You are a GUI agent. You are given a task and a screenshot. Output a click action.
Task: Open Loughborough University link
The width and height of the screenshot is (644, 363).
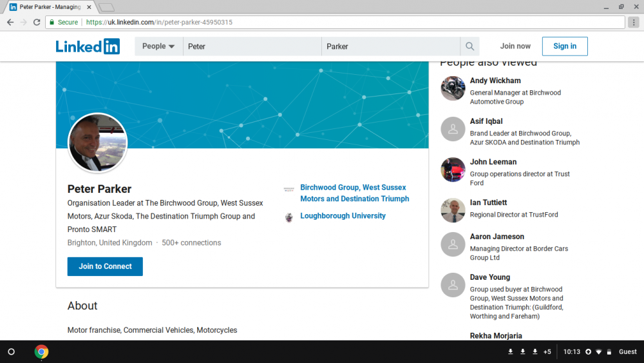coord(343,216)
